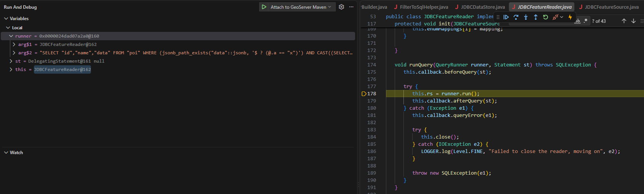Collapse the Local scope

8,28
